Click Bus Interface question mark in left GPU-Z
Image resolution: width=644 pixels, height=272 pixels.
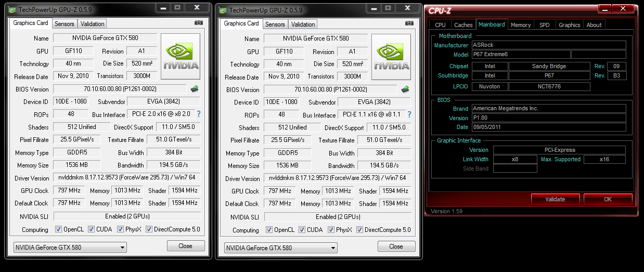(x=199, y=114)
